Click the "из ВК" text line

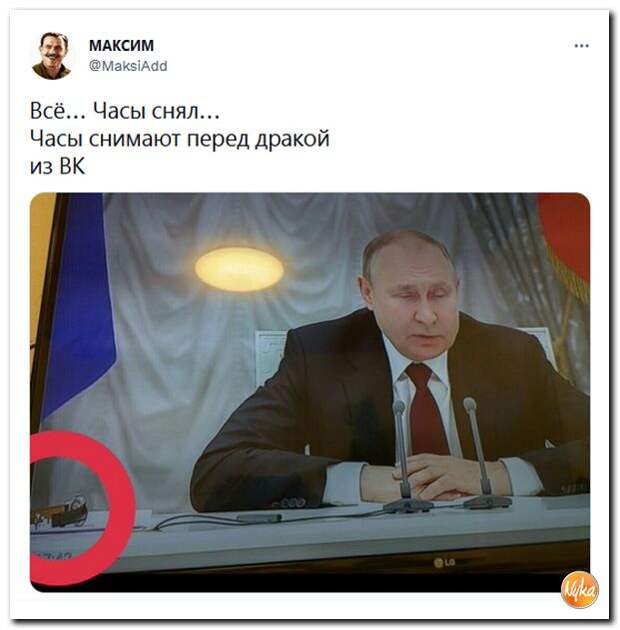tap(57, 166)
